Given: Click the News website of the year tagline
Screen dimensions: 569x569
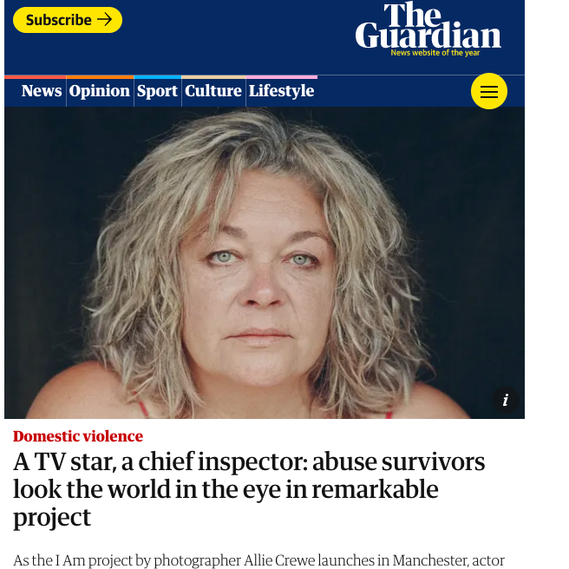Looking at the screenshot, I should coord(435,53).
